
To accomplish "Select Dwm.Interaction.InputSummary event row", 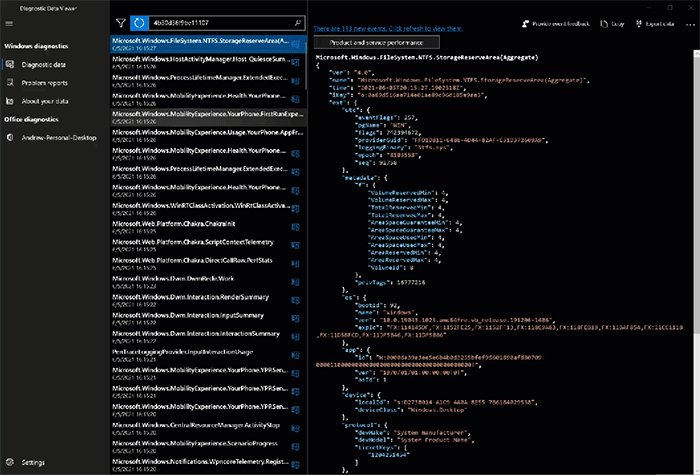I will pyautogui.click(x=208, y=318).
